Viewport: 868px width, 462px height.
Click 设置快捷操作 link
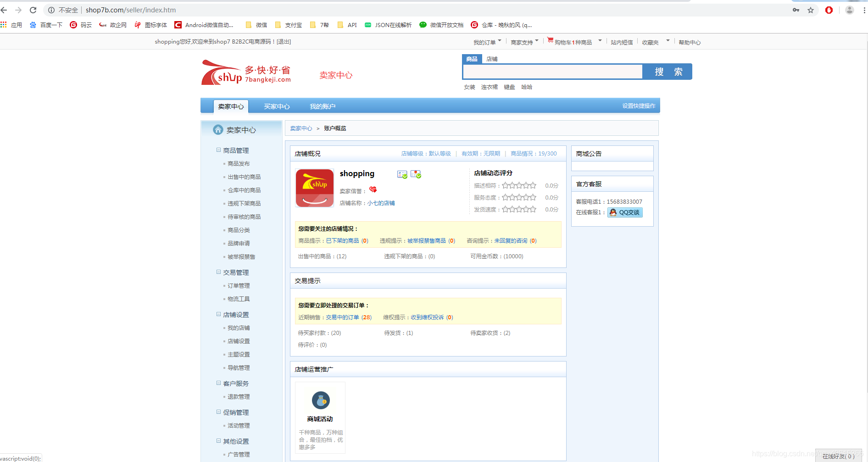(639, 106)
